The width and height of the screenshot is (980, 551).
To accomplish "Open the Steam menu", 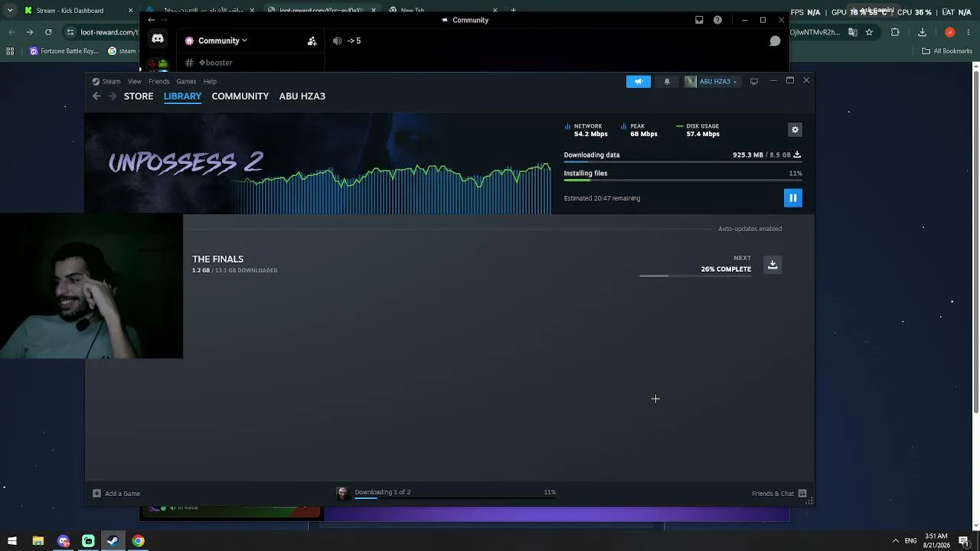I will pyautogui.click(x=111, y=81).
